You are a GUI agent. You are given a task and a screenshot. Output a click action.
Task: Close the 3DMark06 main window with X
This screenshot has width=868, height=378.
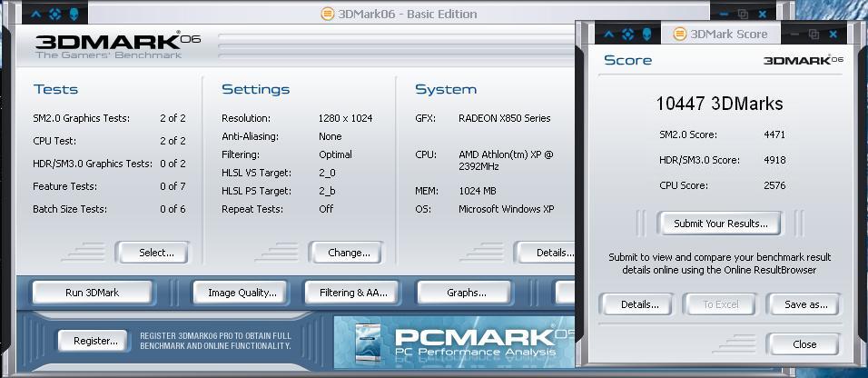click(763, 15)
